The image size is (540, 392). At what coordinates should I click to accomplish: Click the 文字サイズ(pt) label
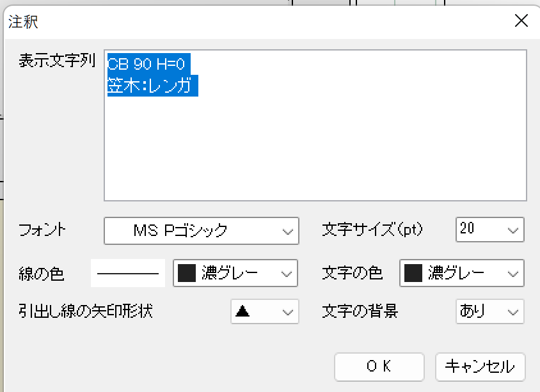[x=372, y=230]
